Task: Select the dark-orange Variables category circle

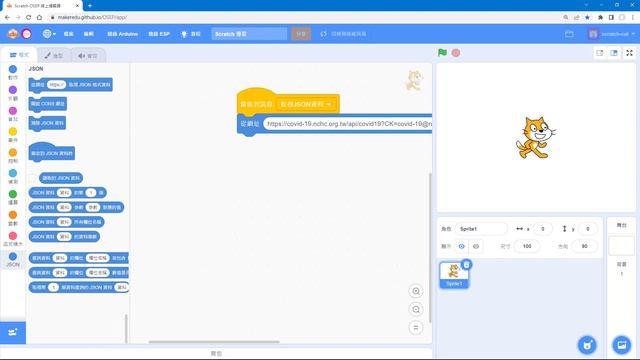Action: [13, 215]
